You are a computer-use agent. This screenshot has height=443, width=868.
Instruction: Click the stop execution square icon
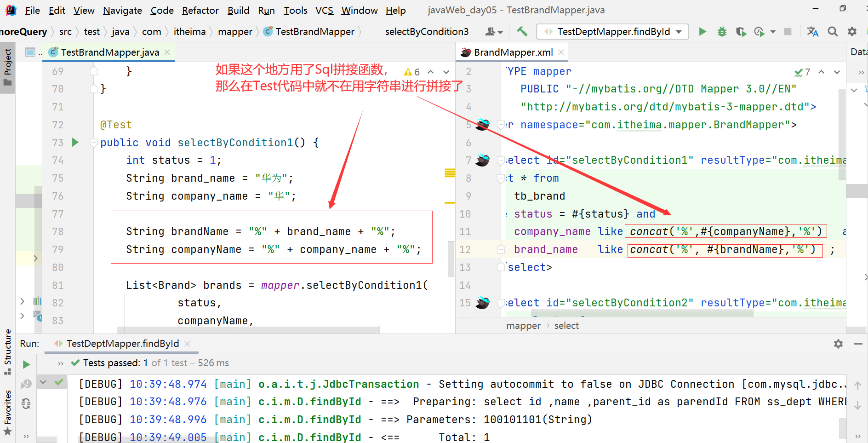788,31
